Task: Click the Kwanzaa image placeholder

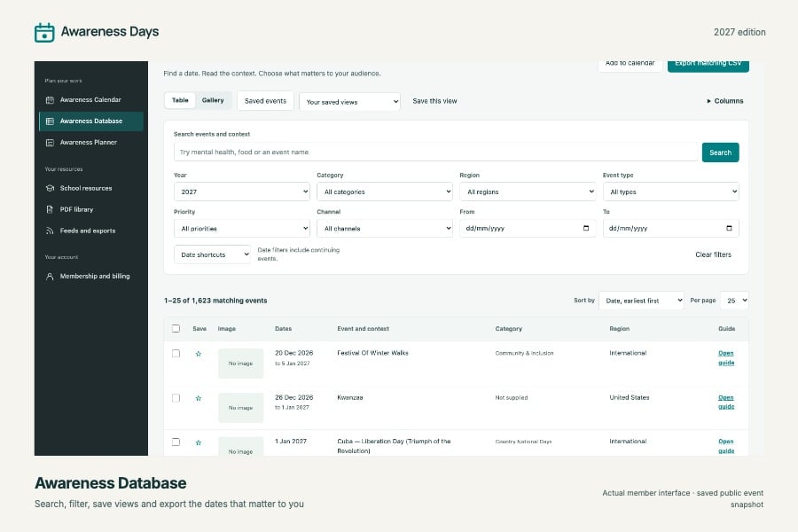Action: coord(240,408)
